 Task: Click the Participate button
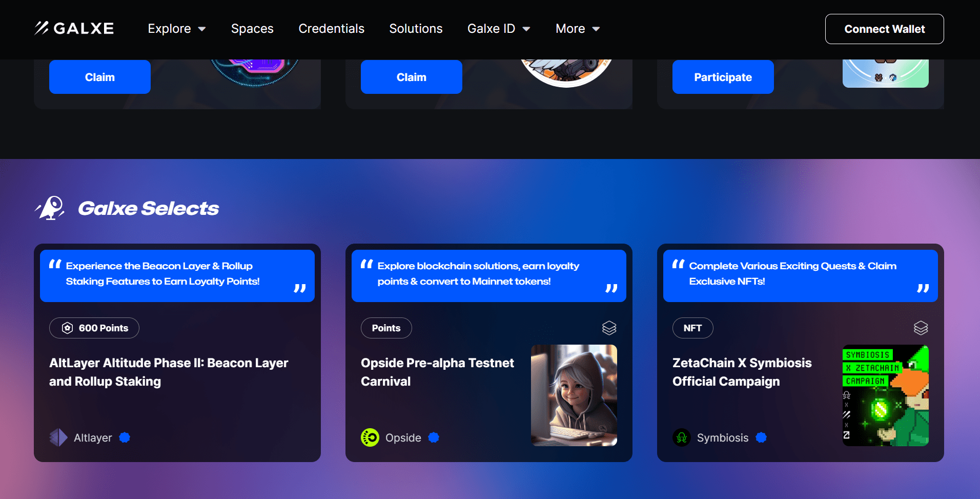(x=723, y=77)
